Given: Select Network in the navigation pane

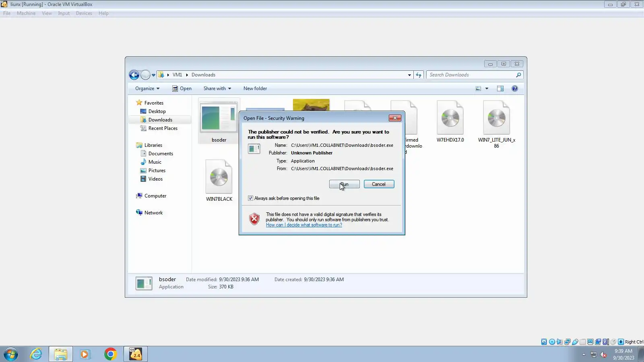Looking at the screenshot, I should pyautogui.click(x=149, y=213).
